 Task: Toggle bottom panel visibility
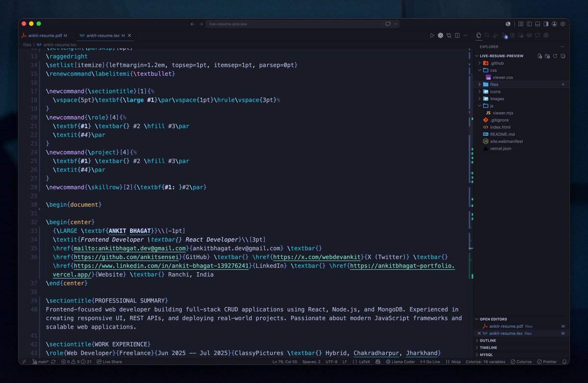click(537, 24)
